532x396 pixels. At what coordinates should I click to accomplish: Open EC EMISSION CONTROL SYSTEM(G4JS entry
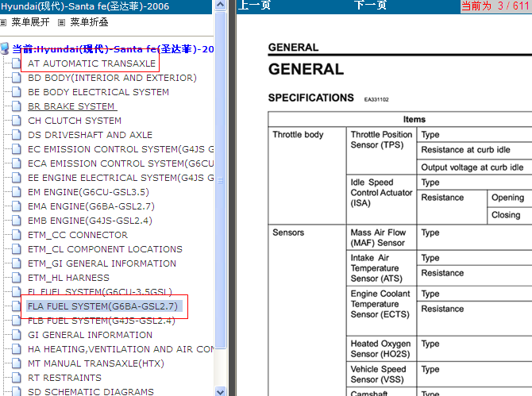(x=121, y=149)
